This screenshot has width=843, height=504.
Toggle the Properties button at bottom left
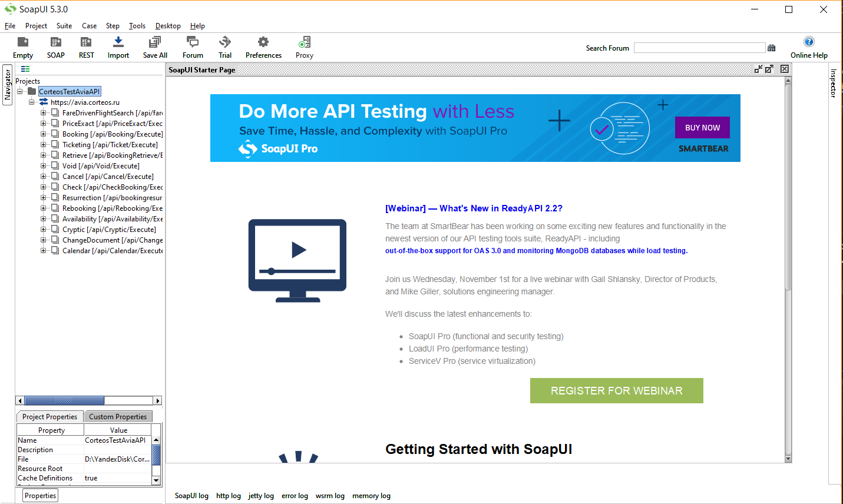[x=41, y=496]
